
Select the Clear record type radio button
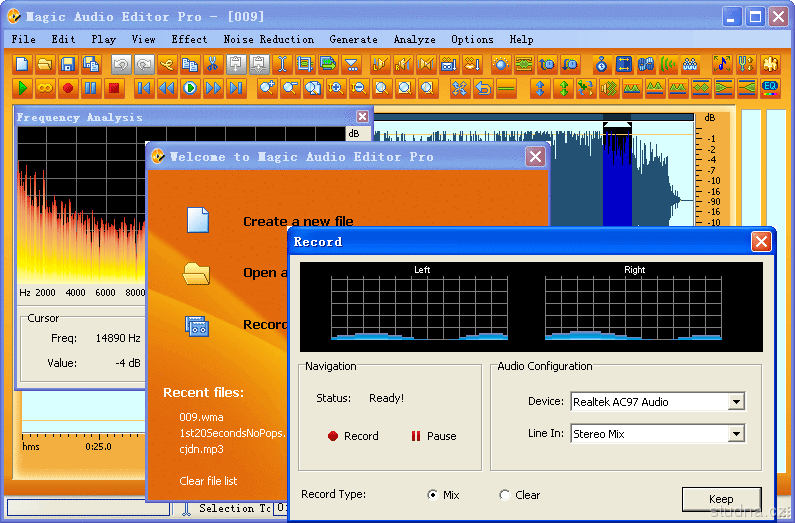tap(505, 495)
